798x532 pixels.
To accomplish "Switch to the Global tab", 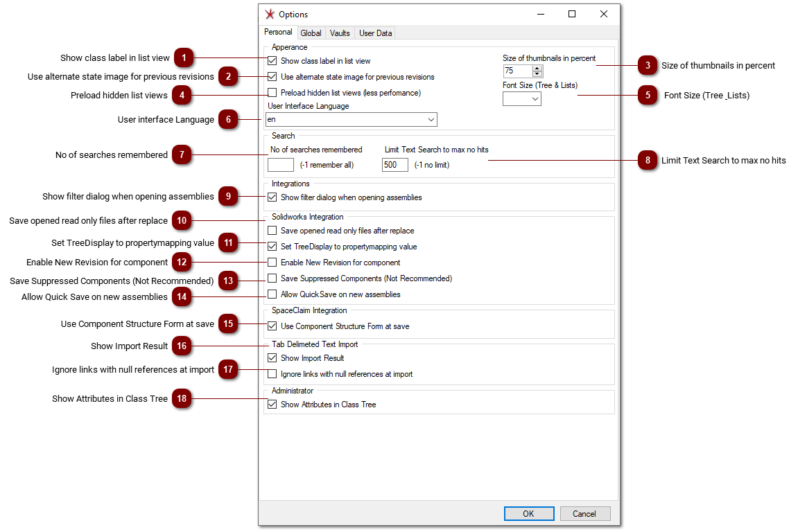I will (311, 33).
